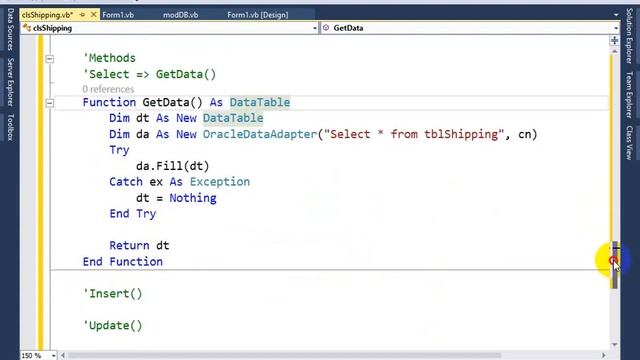Click the dt = Nothing line

coord(176,198)
